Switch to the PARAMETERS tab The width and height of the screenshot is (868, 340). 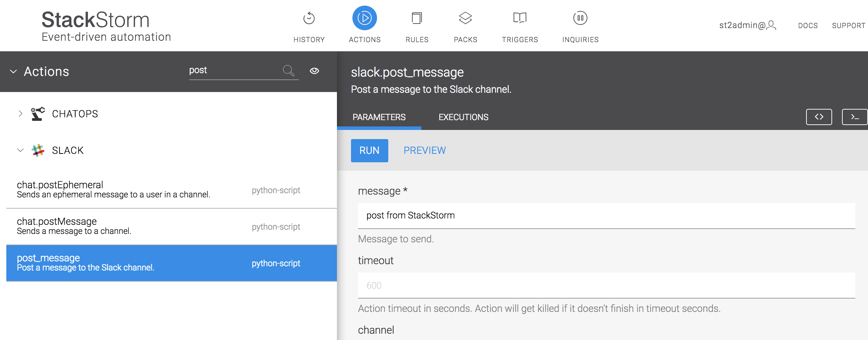[x=379, y=117]
